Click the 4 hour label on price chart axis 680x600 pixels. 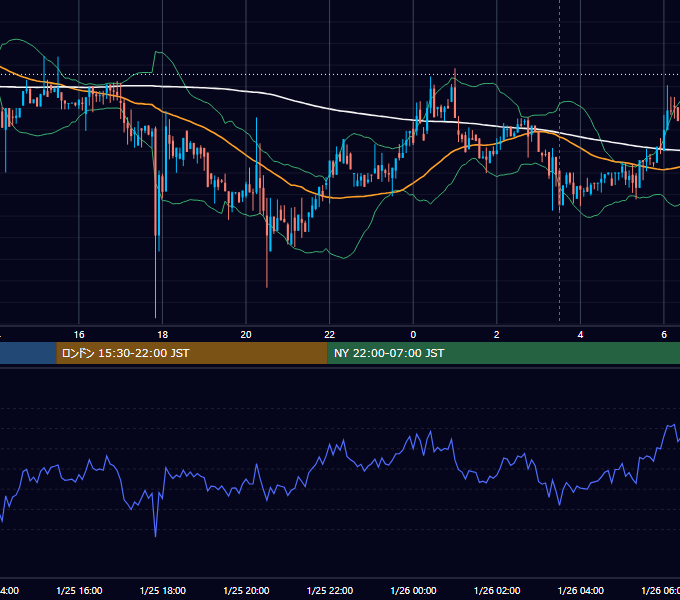coord(580,335)
